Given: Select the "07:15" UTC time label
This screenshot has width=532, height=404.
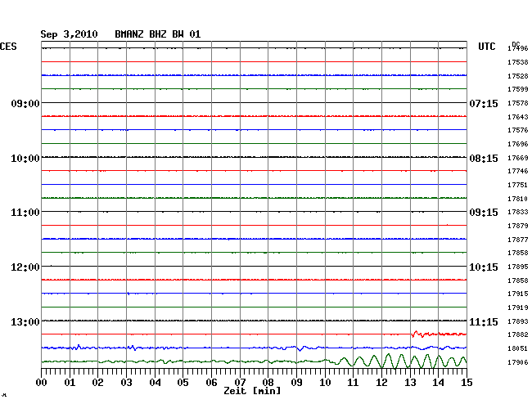Looking at the screenshot, I should pyautogui.click(x=484, y=103).
